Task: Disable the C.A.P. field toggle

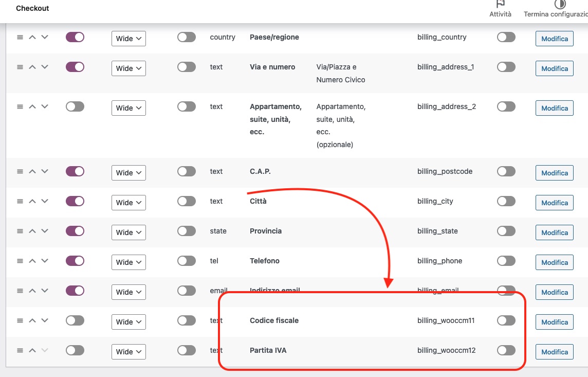Action: pyautogui.click(x=75, y=171)
